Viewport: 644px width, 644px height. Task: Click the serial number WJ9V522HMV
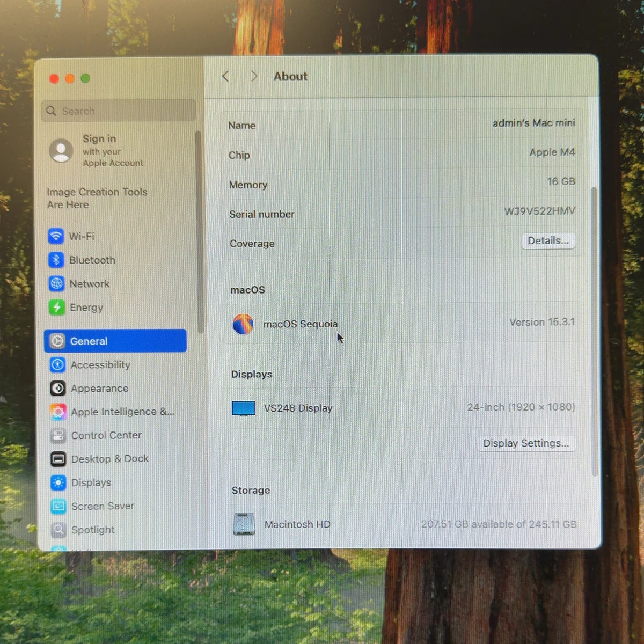(539, 211)
